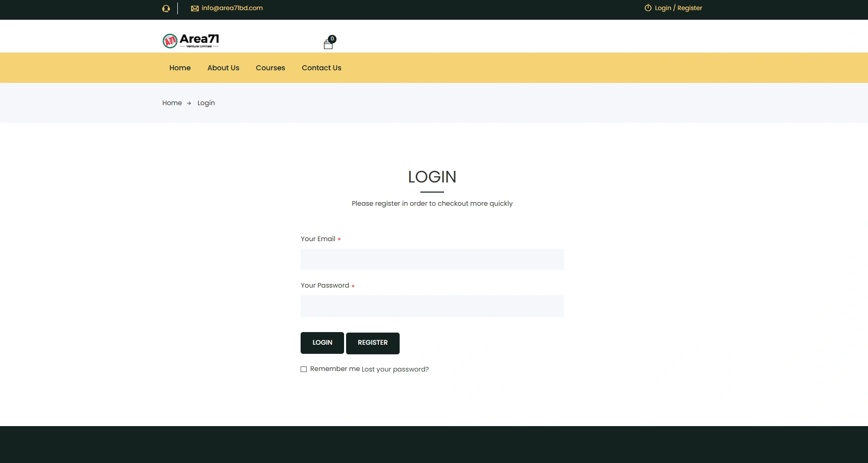Select About Us in the navigation bar
The image size is (868, 463).
pyautogui.click(x=223, y=68)
